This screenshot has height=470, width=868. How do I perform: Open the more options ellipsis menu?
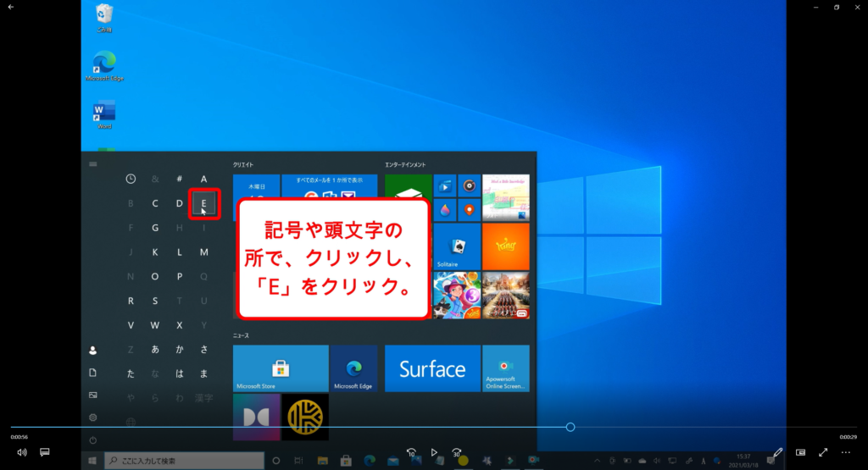[x=845, y=452]
